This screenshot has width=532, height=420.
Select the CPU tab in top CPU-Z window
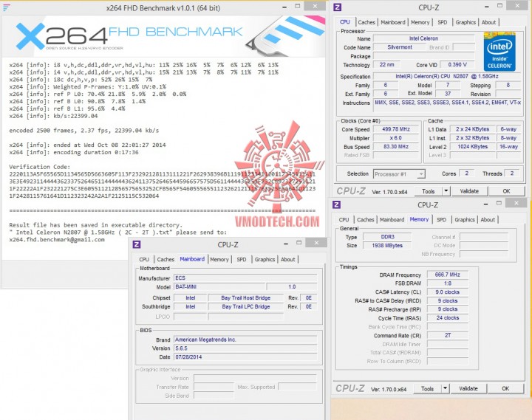[x=345, y=21]
